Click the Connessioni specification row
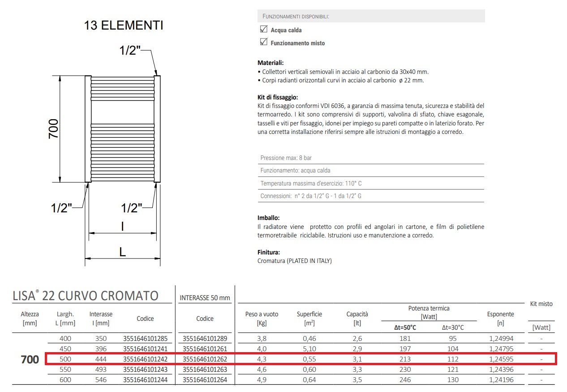Viewport: 567px width, 392px height. pyautogui.click(x=370, y=196)
